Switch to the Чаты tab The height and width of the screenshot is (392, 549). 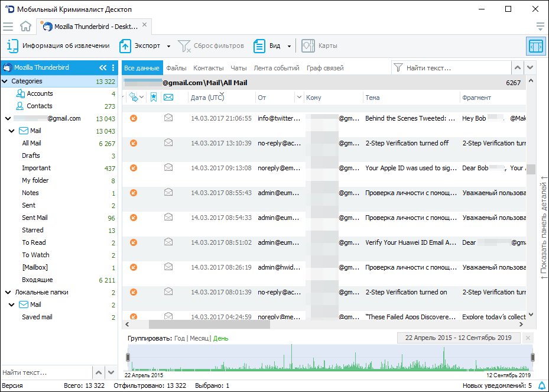coord(238,68)
